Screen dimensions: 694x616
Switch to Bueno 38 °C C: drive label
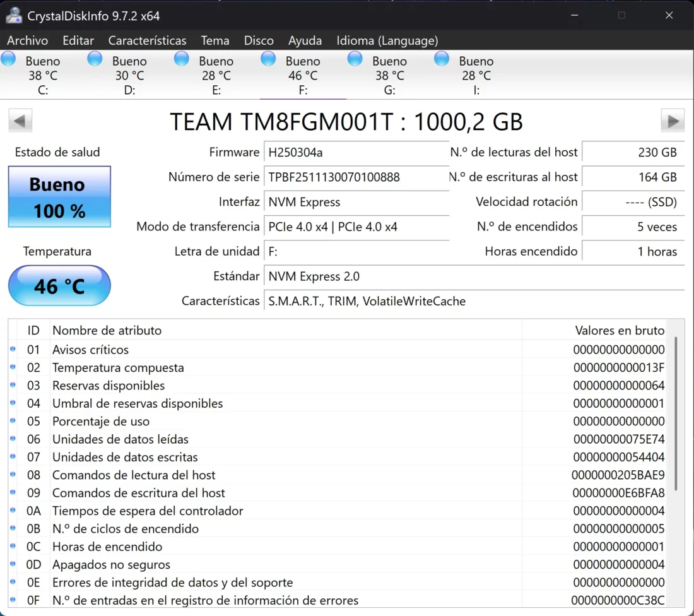click(x=42, y=75)
